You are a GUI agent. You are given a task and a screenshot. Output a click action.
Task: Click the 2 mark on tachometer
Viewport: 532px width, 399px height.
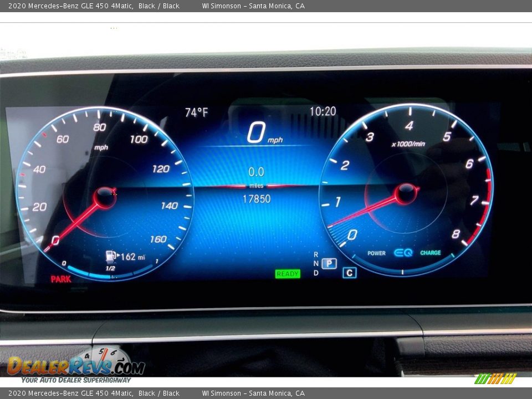tap(345, 165)
